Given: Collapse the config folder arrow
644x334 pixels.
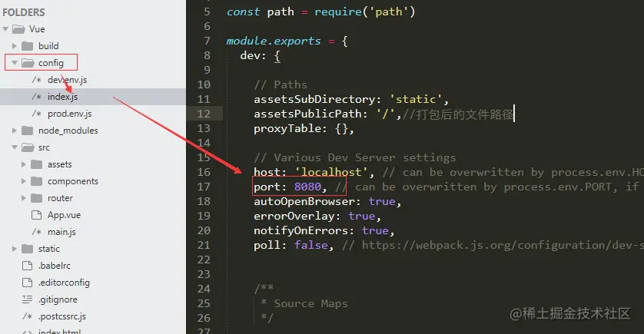Looking at the screenshot, I should pos(15,63).
